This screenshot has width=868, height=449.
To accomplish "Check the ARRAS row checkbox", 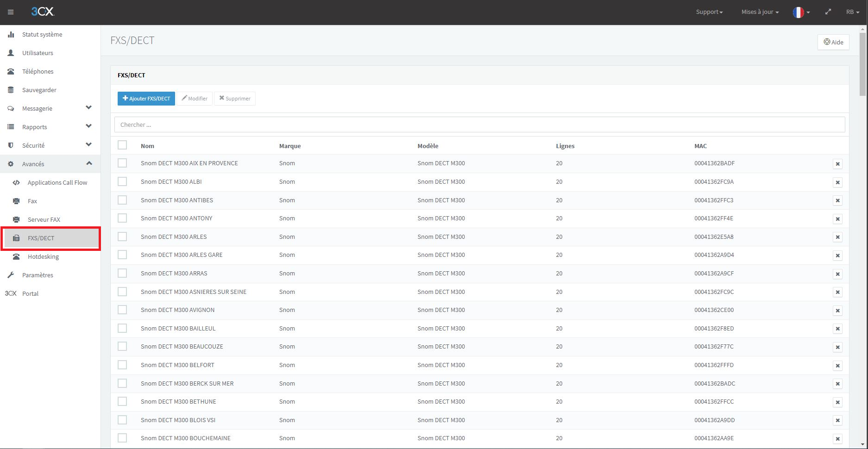I will pos(122,273).
